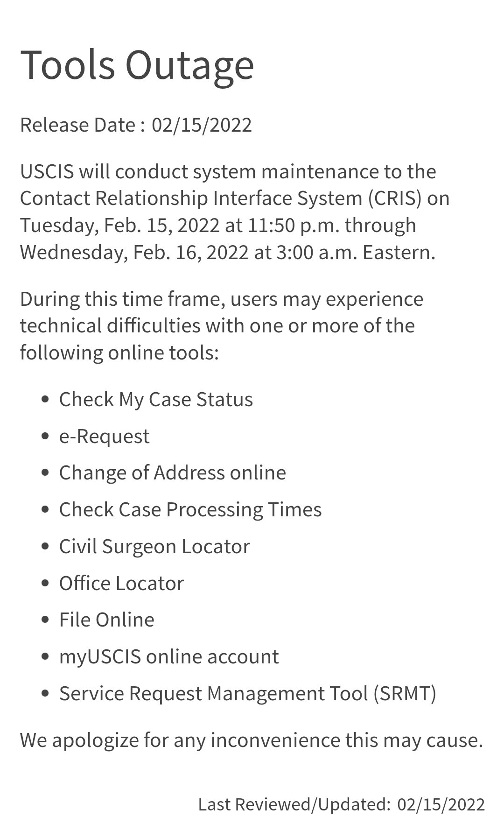Select the e-Request list item
Viewport: 504px width, 824px height.
[x=104, y=437]
